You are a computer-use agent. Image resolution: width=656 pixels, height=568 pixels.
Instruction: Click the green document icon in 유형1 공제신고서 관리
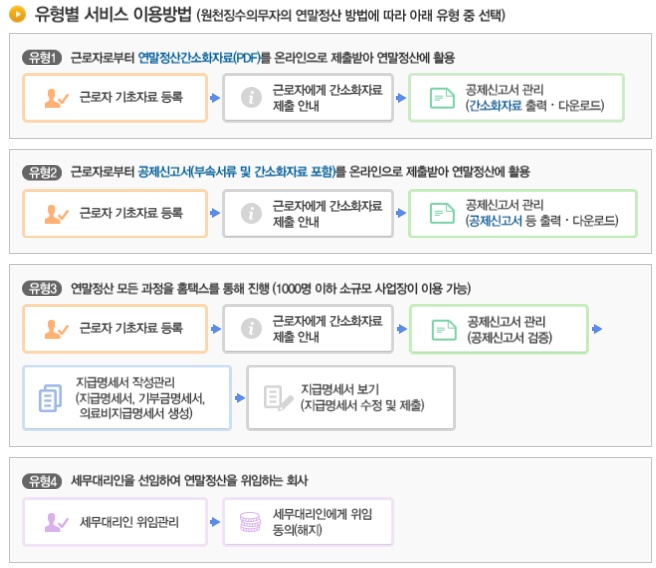(441, 98)
